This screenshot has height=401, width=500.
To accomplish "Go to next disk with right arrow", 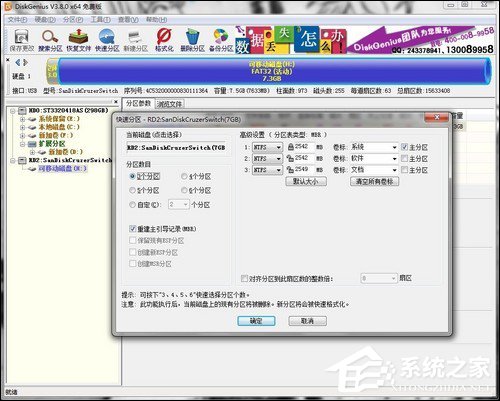I will click(x=25, y=62).
